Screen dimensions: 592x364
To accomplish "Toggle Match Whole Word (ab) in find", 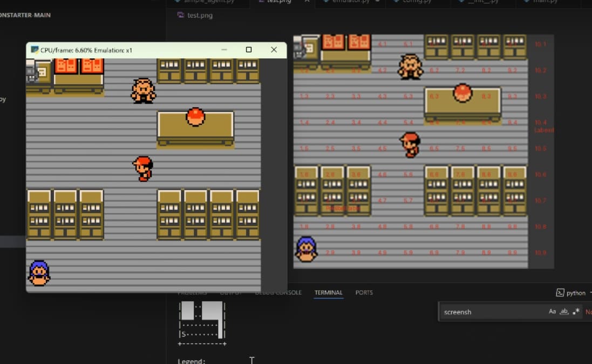I will click(564, 312).
